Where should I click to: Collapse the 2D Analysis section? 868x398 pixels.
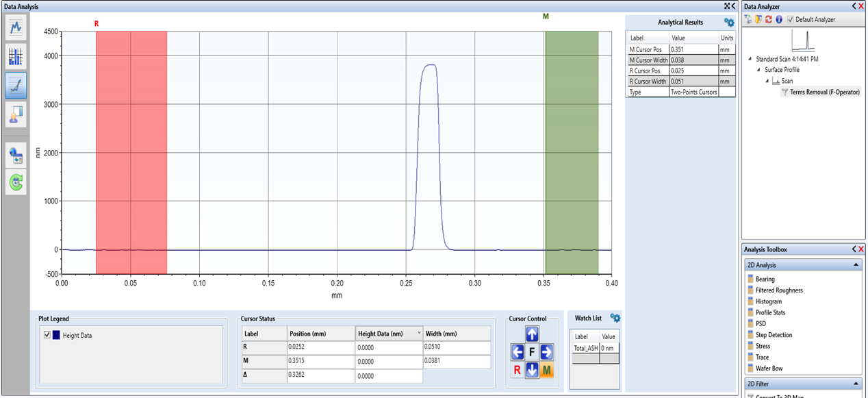(856, 265)
